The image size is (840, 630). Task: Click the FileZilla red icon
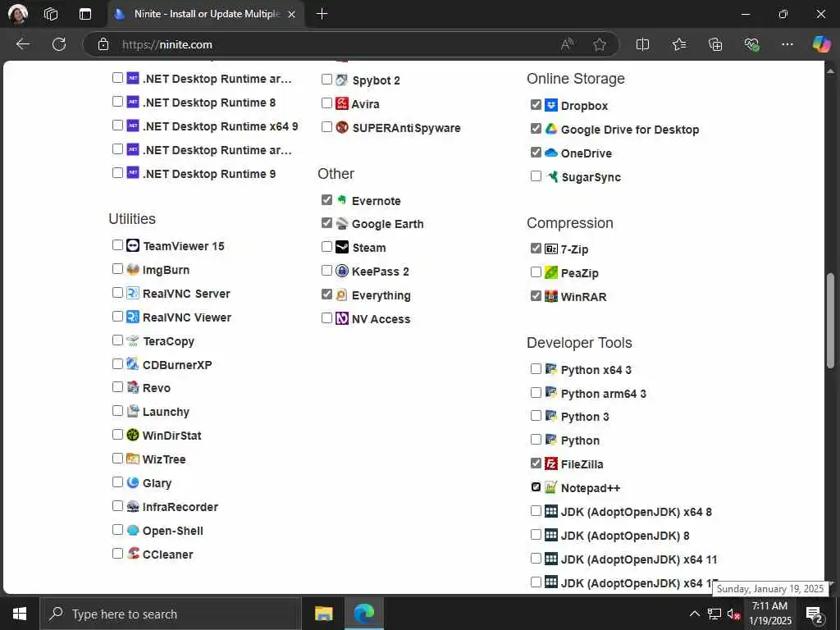pos(550,463)
